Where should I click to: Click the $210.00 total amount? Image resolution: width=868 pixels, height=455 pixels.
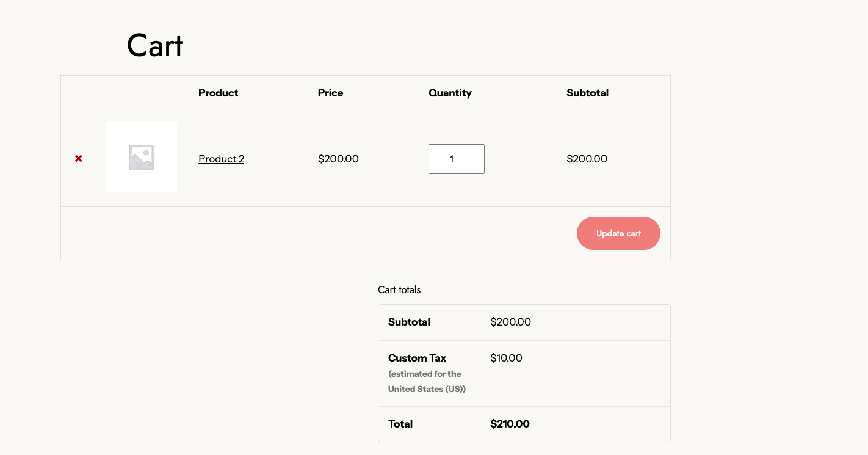[510, 424]
